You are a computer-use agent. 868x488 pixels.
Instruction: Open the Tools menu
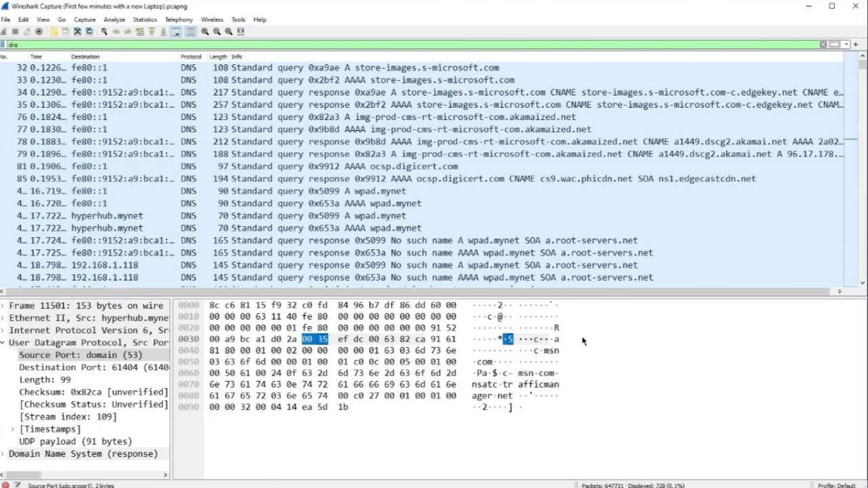(x=238, y=19)
